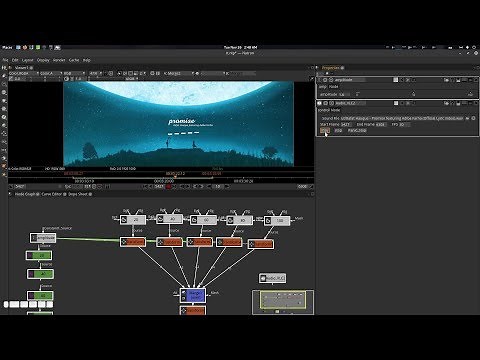Select the amplitude node in graph
The height and width of the screenshot is (360, 480).
(43, 238)
